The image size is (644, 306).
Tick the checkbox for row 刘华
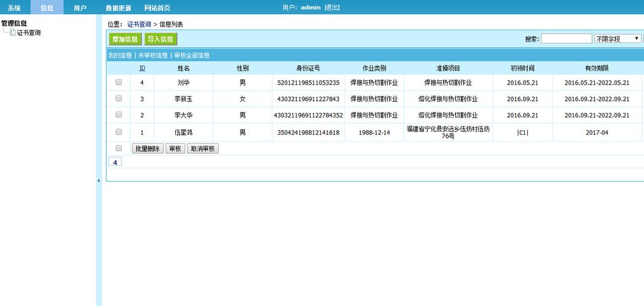click(x=119, y=82)
